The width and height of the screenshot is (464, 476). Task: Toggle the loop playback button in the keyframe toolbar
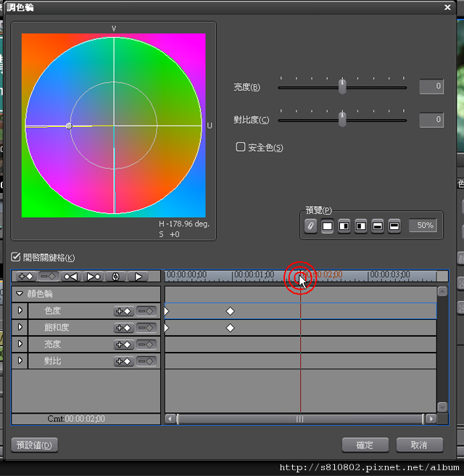tap(116, 276)
